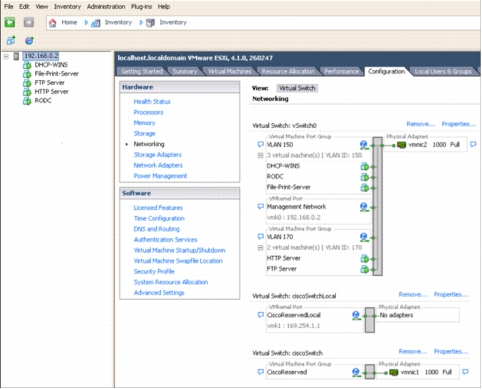Click the VM icon beside File-Print-Server in vSwitch0
482x390 pixels.
(365, 188)
